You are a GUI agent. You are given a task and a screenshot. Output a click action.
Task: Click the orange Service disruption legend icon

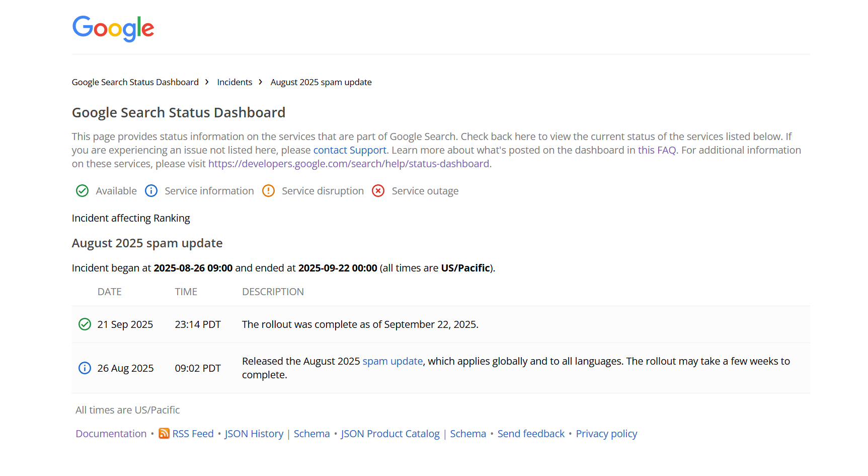(268, 191)
